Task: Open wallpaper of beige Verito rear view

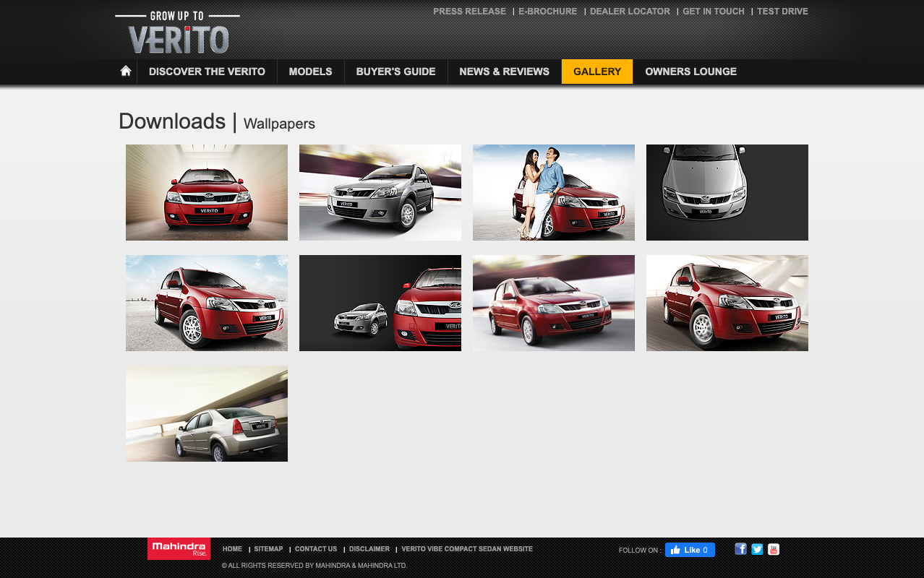Action: 207,413
